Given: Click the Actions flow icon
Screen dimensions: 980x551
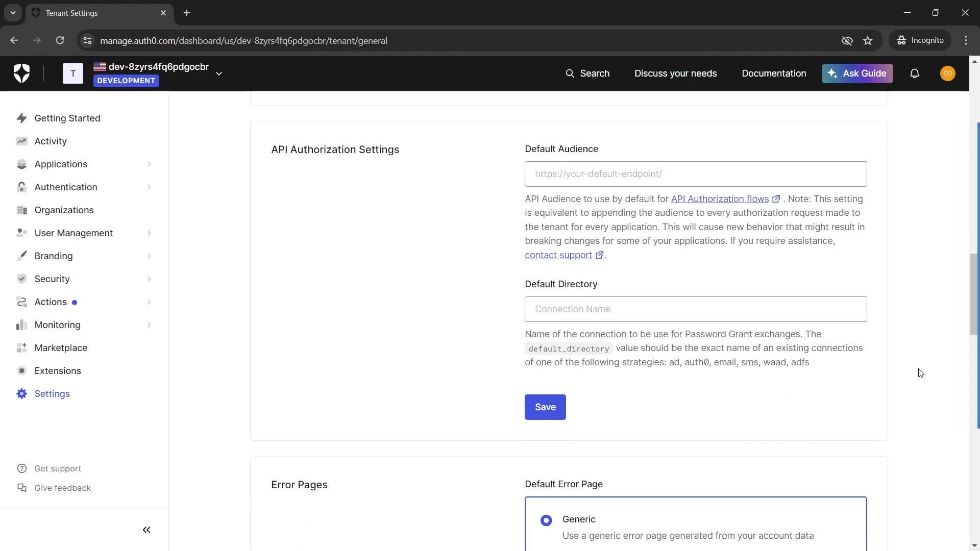Looking at the screenshot, I should (21, 302).
